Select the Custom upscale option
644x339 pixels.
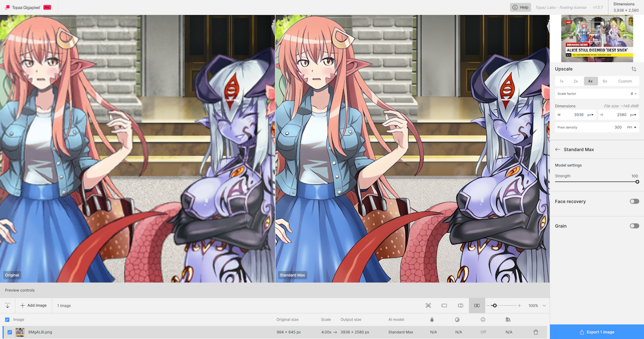click(x=625, y=81)
